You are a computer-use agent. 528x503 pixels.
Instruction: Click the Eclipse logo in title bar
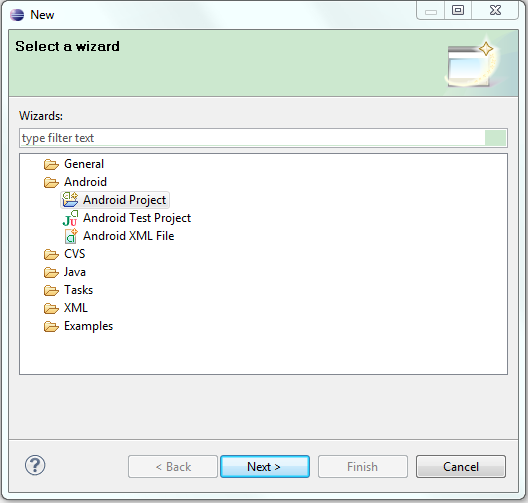(17, 15)
